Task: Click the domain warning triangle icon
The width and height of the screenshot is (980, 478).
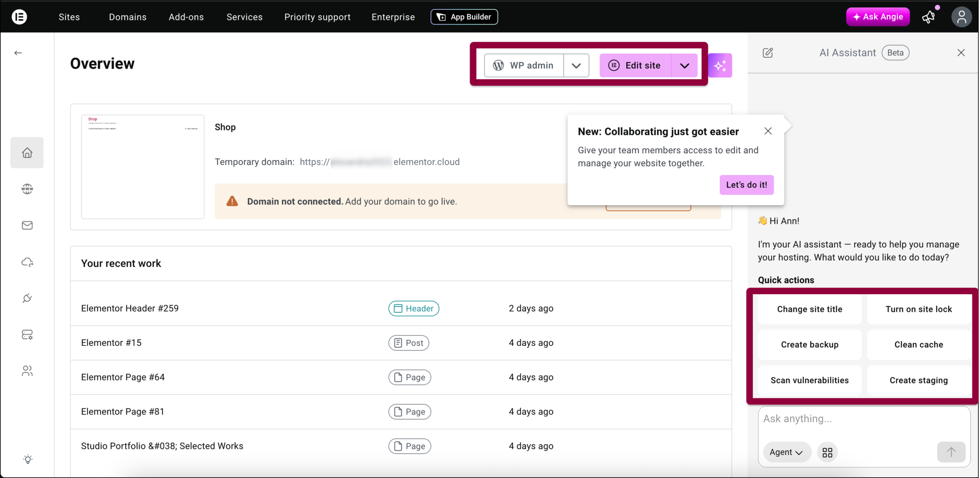Action: click(232, 201)
